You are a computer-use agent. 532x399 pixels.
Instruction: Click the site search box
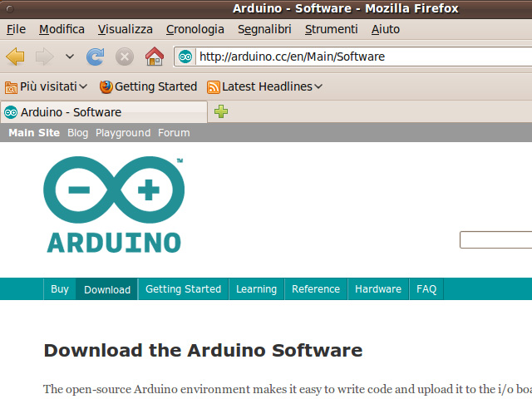[496, 240]
